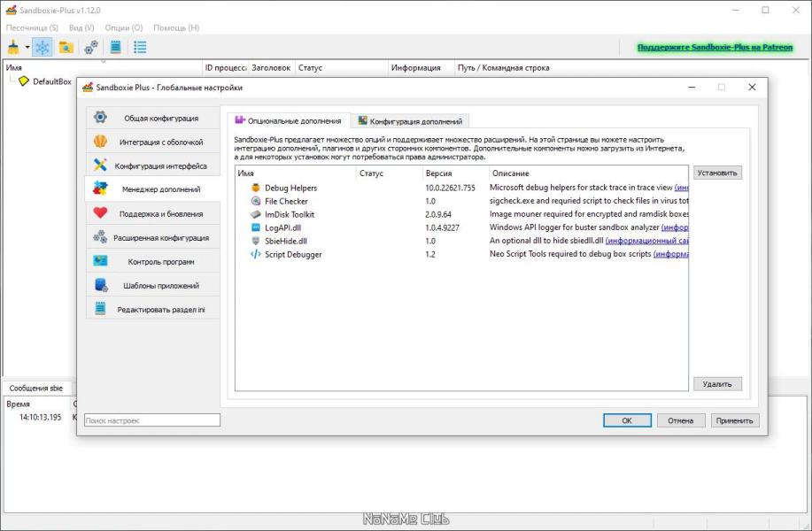The image size is (812, 531).
Task: Switch to the Сообщения sbie tab
Action: 36,388
